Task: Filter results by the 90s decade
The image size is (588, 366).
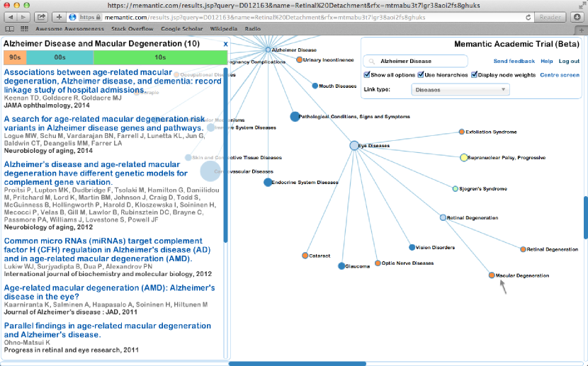Action: pyautogui.click(x=15, y=57)
